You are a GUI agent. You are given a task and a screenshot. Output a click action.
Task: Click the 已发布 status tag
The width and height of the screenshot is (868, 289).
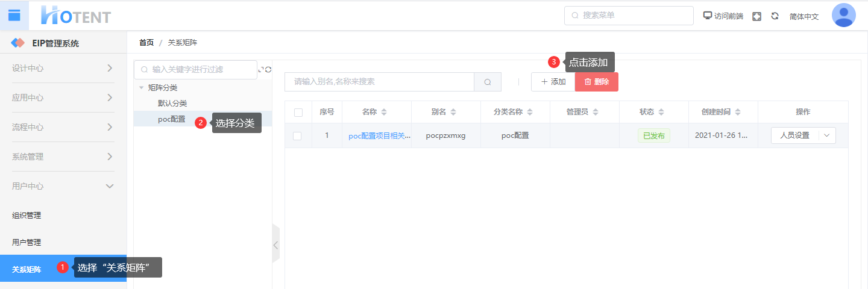(x=654, y=135)
